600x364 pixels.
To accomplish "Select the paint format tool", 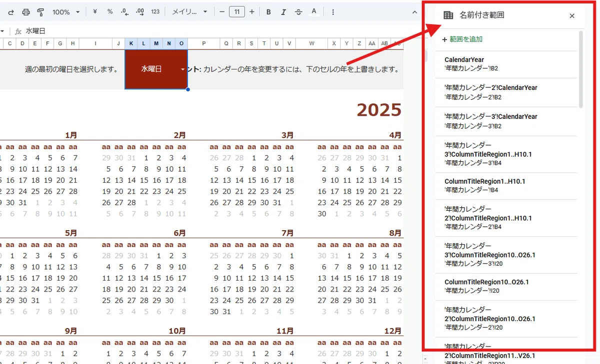I will (40, 12).
